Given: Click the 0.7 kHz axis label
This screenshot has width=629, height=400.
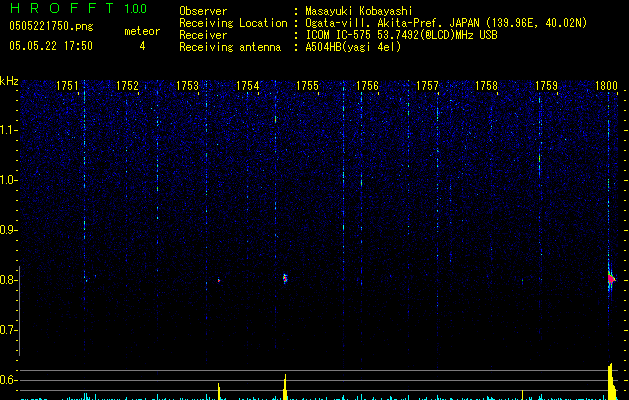Looking at the screenshot, I should [8, 330].
